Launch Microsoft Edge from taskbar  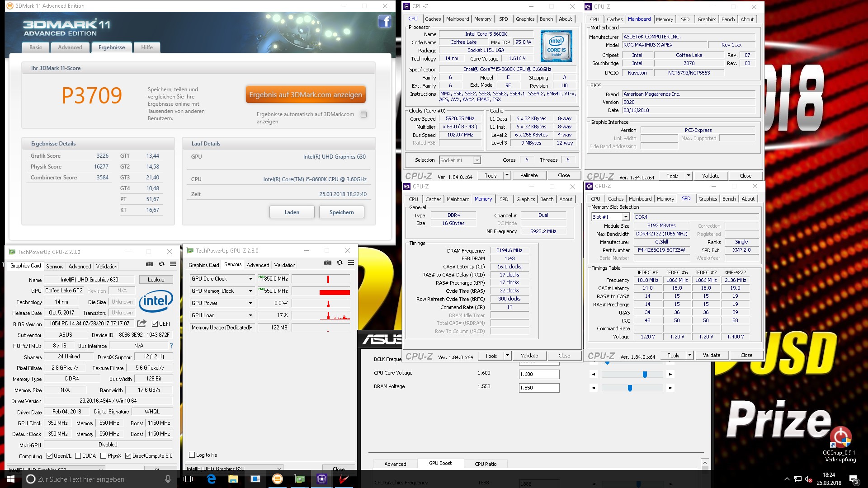211,479
